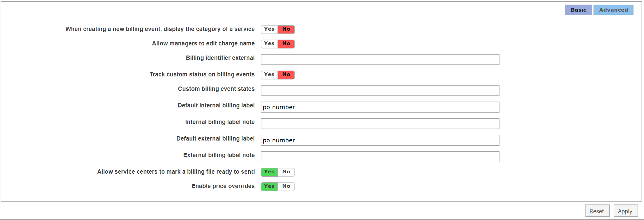Select No for edit charge name
The image size is (644, 220).
click(x=286, y=44)
